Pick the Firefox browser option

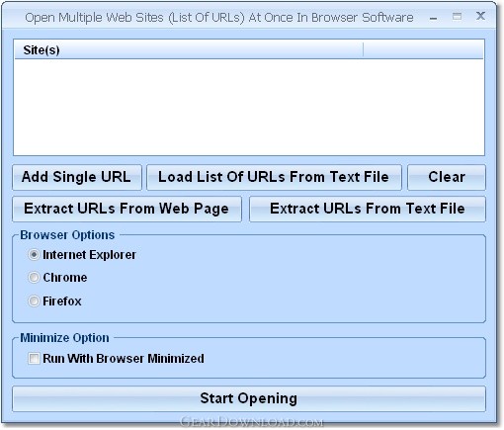(34, 301)
